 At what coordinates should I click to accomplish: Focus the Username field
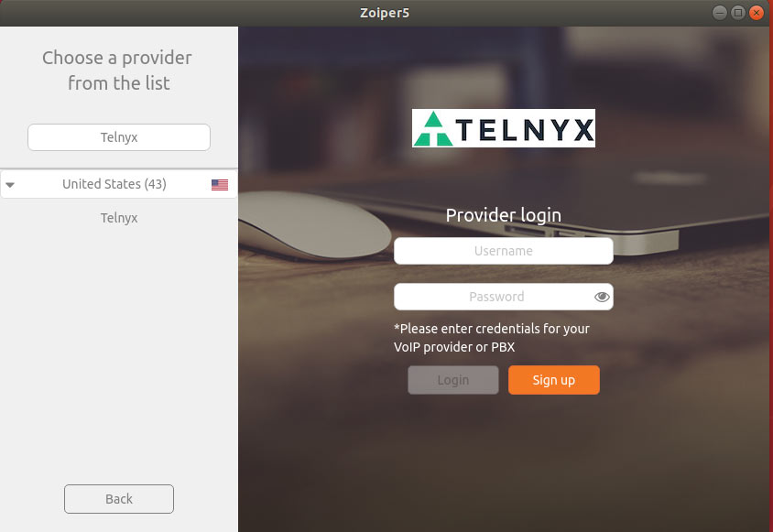point(504,251)
